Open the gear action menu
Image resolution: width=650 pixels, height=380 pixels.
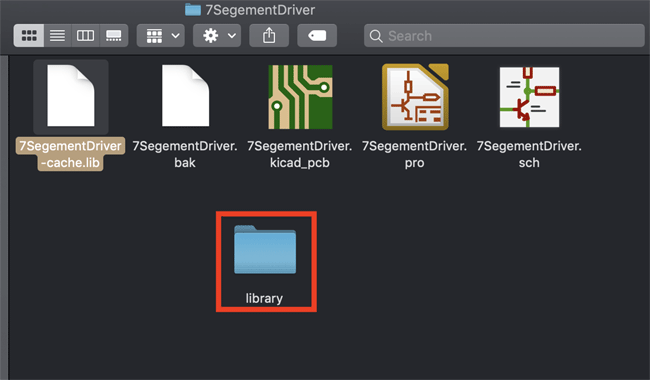[x=217, y=36]
